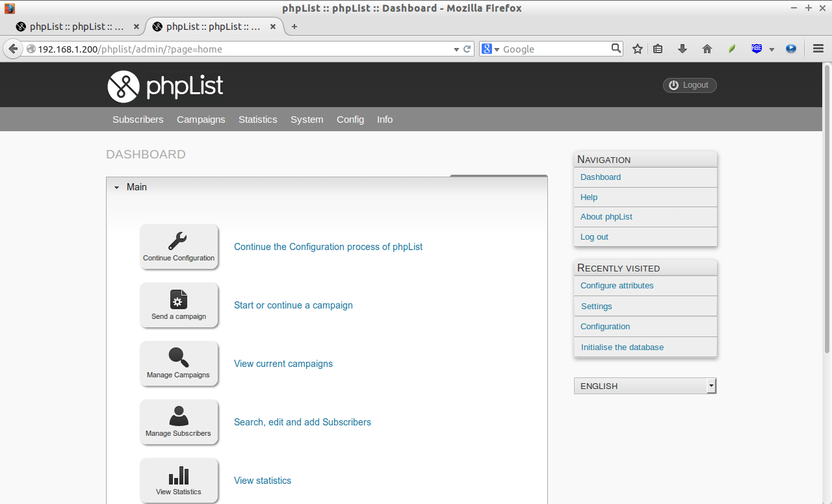Open the System menu
Screen dimensions: 832x504
point(307,120)
